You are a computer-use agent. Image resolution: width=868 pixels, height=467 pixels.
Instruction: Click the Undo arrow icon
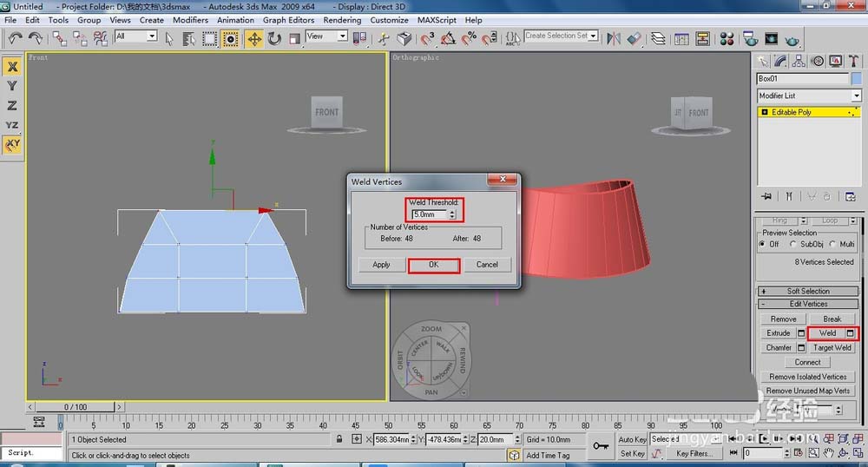15,38
